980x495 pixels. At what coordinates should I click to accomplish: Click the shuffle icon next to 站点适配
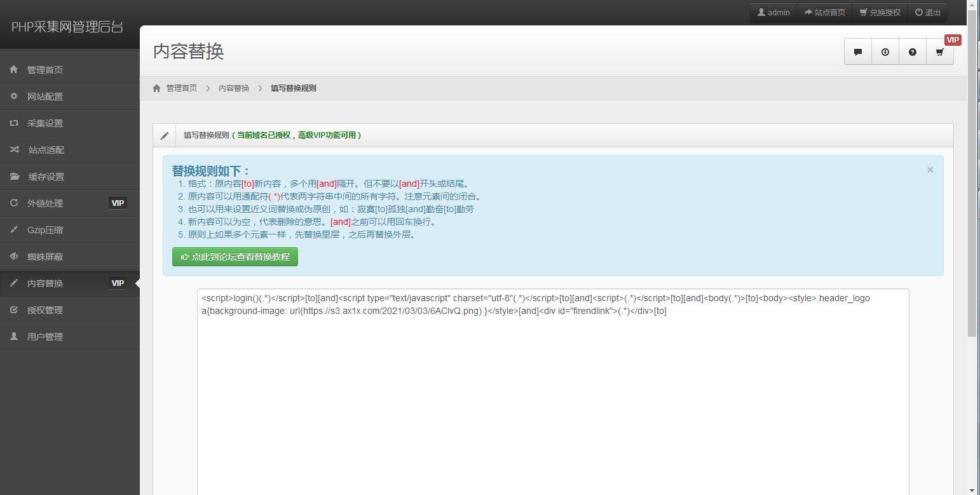(13, 149)
